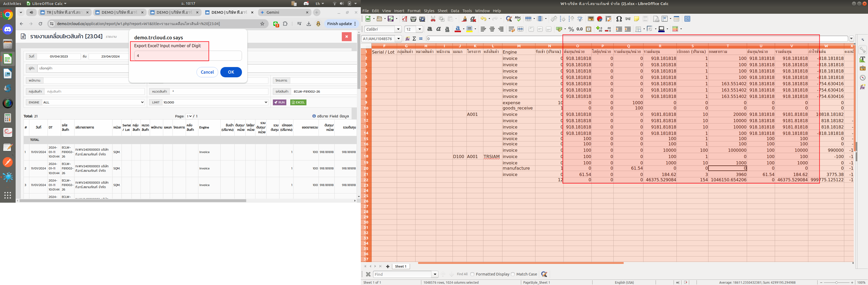Insert Comment sticky note icon
The image size is (868, 285).
tap(637, 19)
